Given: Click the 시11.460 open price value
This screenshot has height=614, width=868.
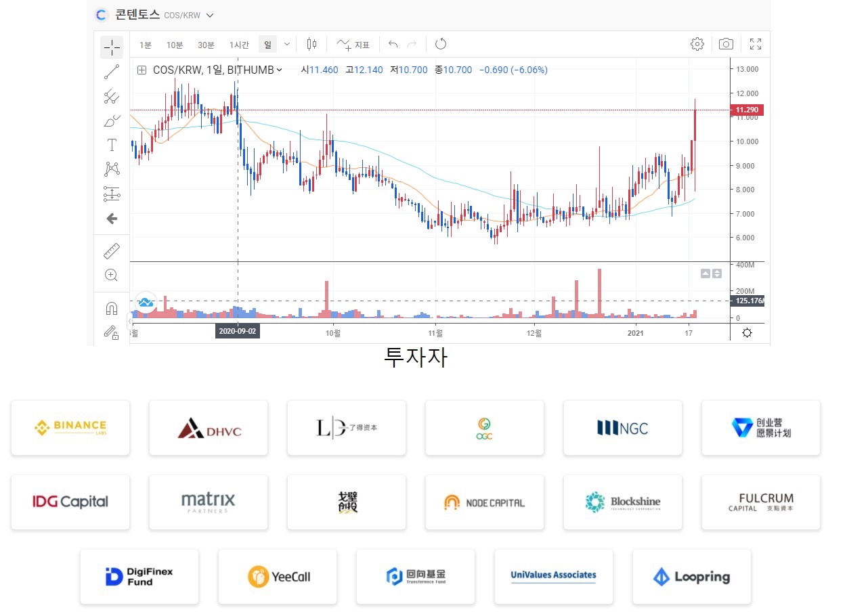Looking at the screenshot, I should tap(319, 70).
